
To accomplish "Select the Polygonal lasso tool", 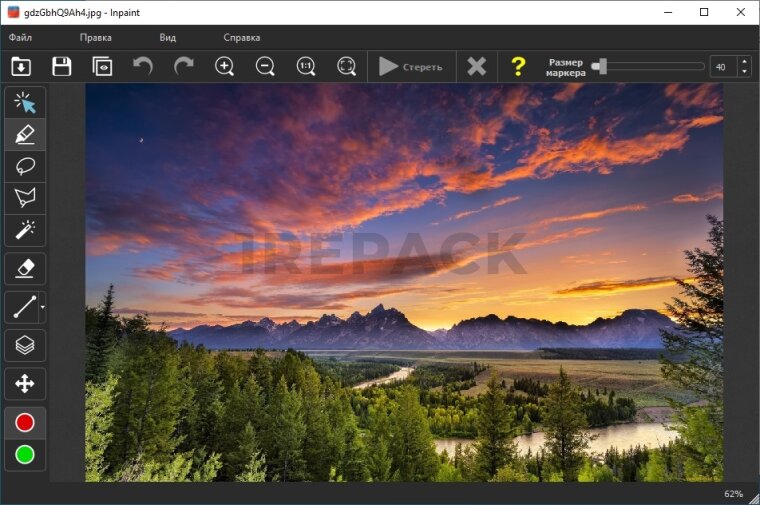I will pyautogui.click(x=25, y=198).
